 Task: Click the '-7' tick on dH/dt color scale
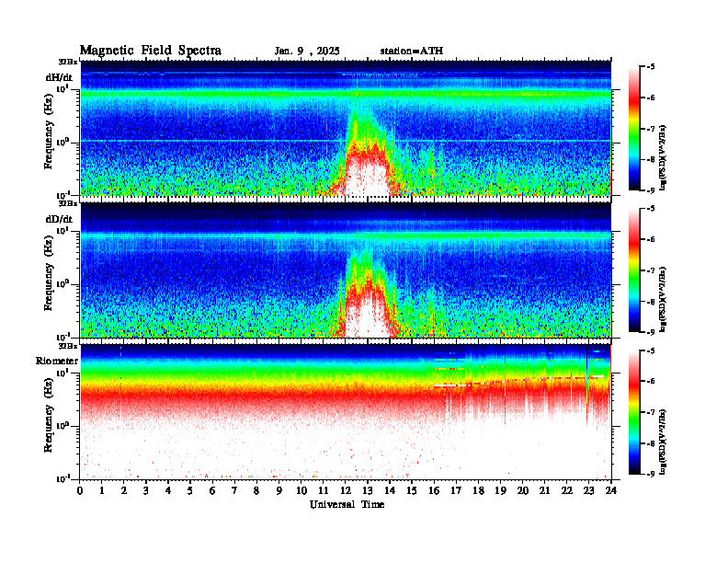tap(651, 129)
